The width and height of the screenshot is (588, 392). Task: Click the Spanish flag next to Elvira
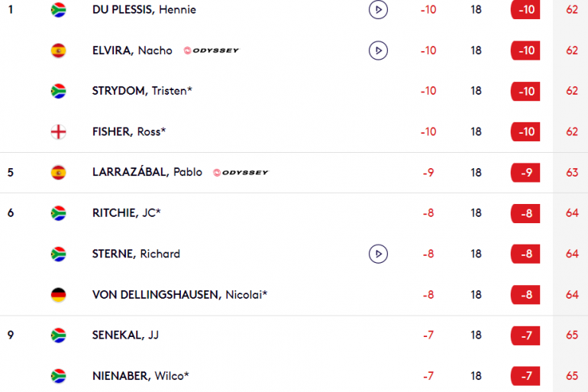(x=59, y=50)
